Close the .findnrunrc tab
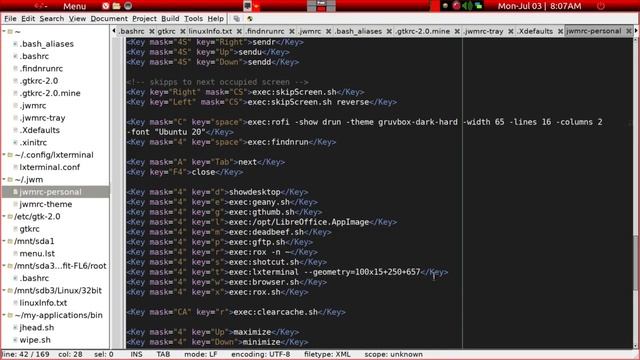Image resolution: width=640 pixels, height=360 pixels. (x=292, y=31)
